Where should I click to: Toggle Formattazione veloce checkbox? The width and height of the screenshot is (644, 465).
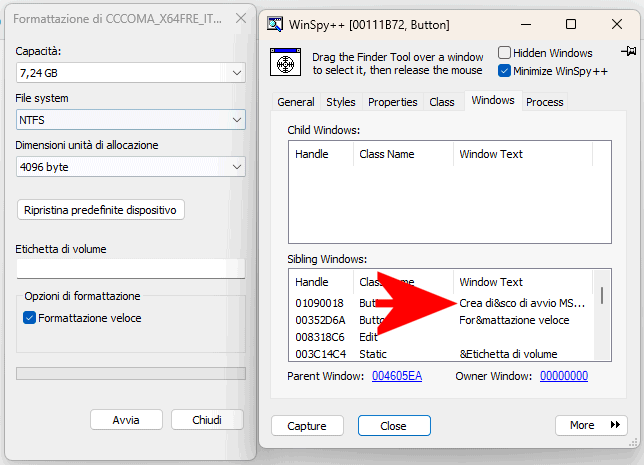pyautogui.click(x=30, y=318)
